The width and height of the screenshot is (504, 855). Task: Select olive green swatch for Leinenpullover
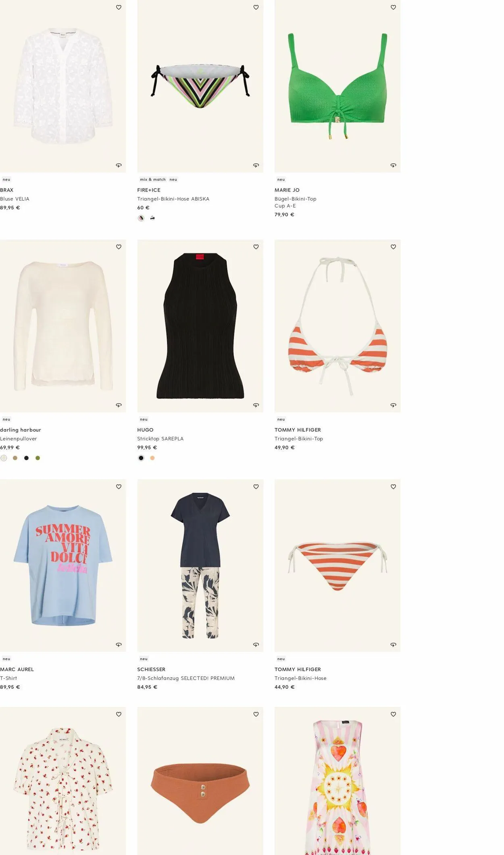click(x=37, y=458)
